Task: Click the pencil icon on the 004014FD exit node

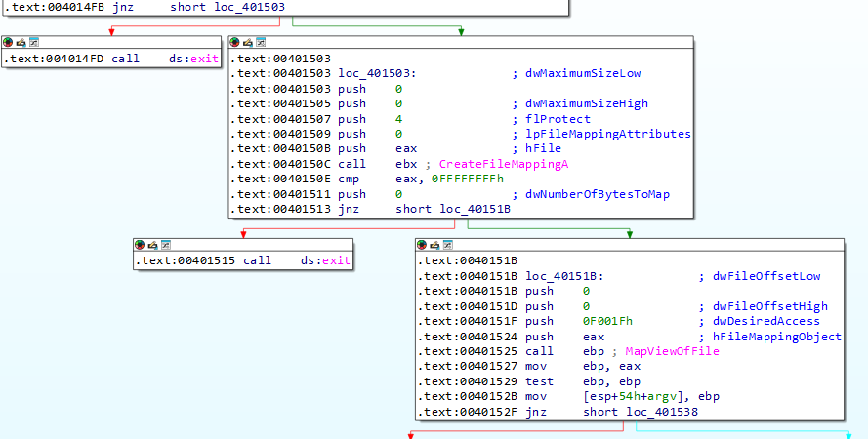Action: pos(21,44)
